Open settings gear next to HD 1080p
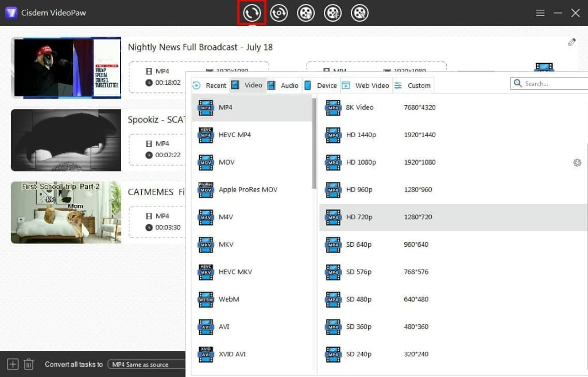Viewport: 588px width, 377px height. [577, 162]
